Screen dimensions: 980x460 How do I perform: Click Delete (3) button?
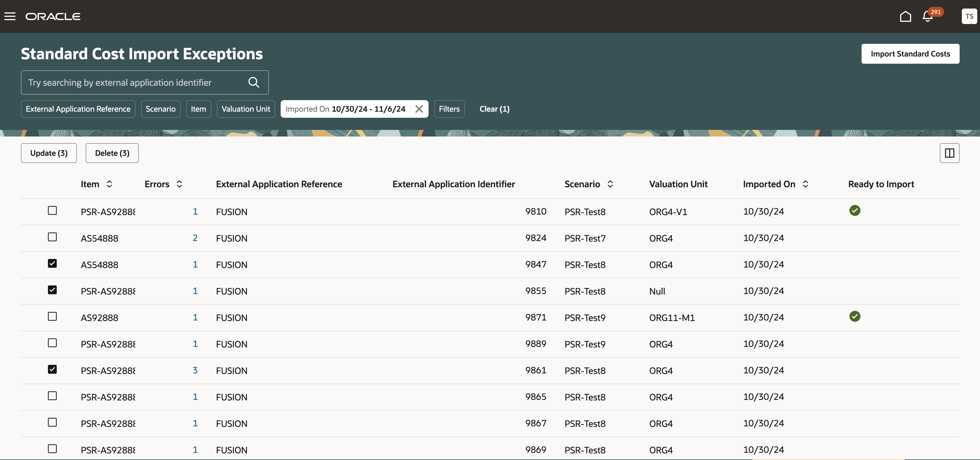[x=112, y=153]
